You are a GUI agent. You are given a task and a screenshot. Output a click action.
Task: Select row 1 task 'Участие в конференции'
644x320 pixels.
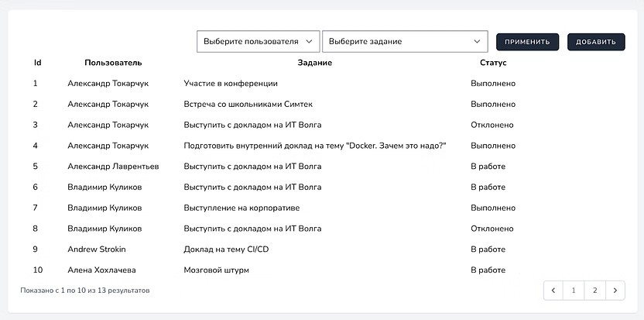tap(231, 84)
